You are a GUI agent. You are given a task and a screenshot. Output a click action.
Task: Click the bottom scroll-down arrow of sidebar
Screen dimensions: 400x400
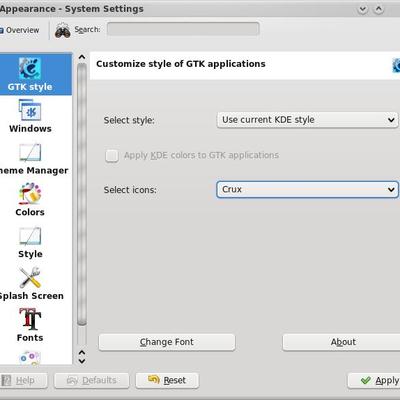click(82, 361)
